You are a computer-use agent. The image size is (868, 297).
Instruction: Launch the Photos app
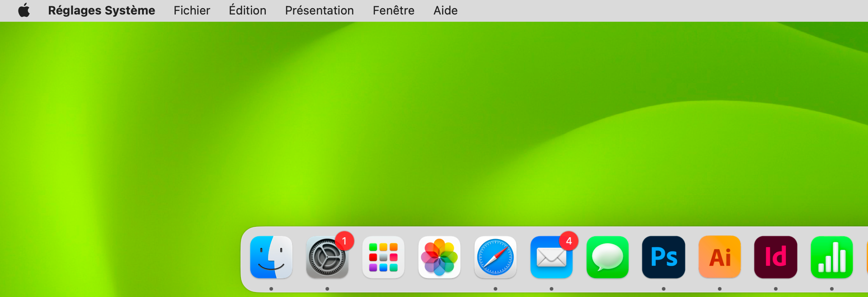439,257
